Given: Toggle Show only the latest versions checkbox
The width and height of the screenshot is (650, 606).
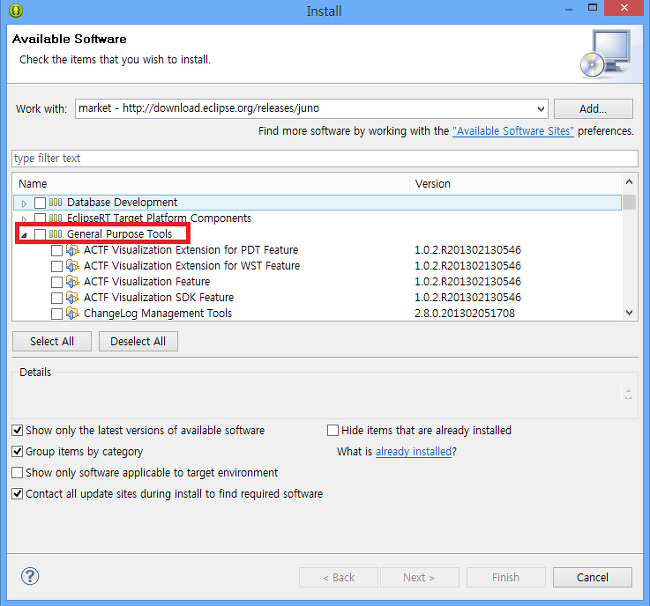Looking at the screenshot, I should click(x=17, y=430).
